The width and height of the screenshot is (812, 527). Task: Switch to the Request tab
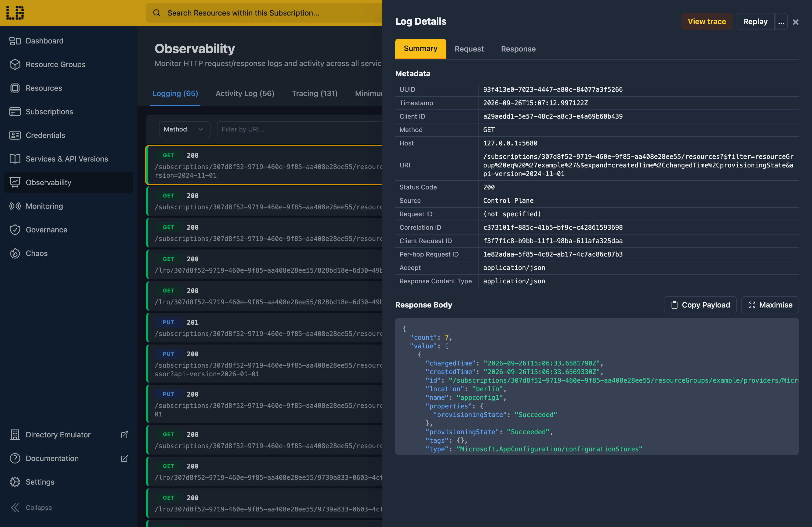(x=469, y=49)
